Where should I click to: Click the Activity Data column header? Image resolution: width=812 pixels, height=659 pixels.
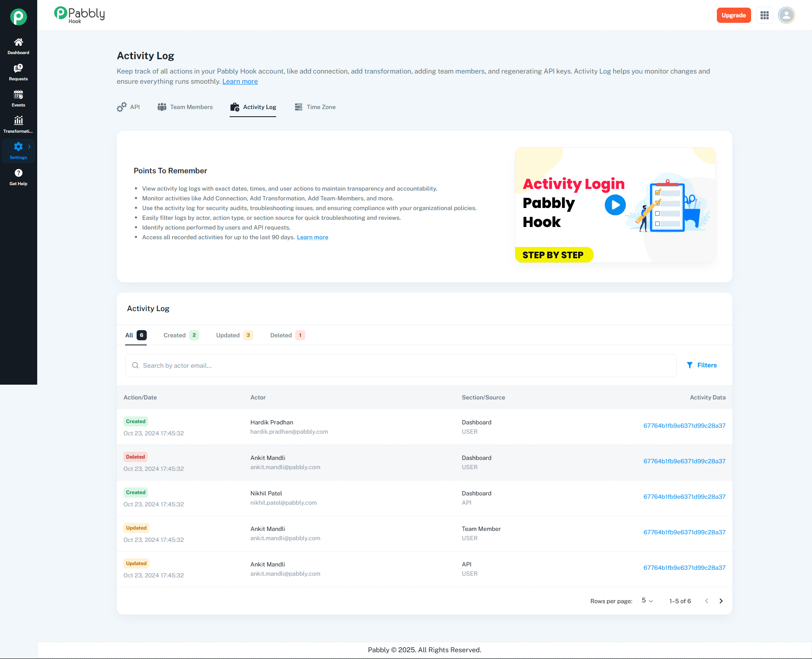708,397
